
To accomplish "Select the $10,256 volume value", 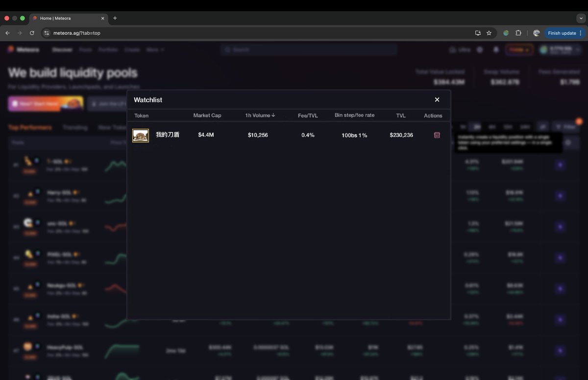I will click(x=258, y=135).
